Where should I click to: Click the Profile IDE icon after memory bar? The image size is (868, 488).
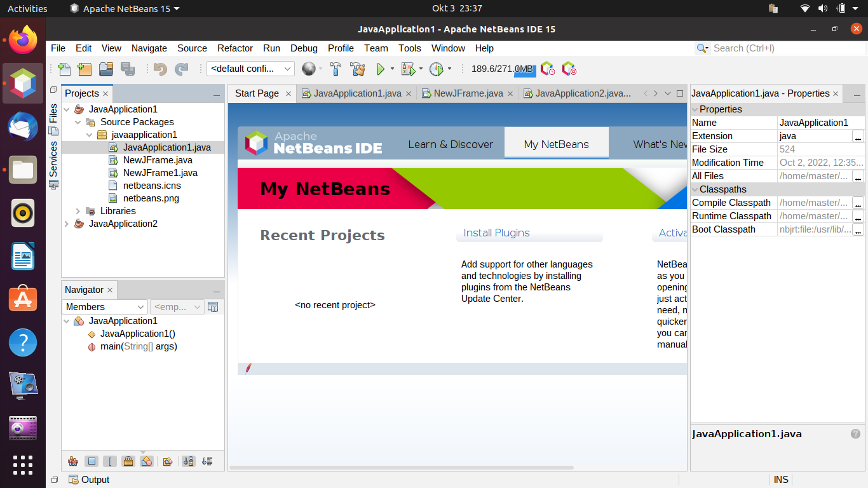pyautogui.click(x=548, y=69)
